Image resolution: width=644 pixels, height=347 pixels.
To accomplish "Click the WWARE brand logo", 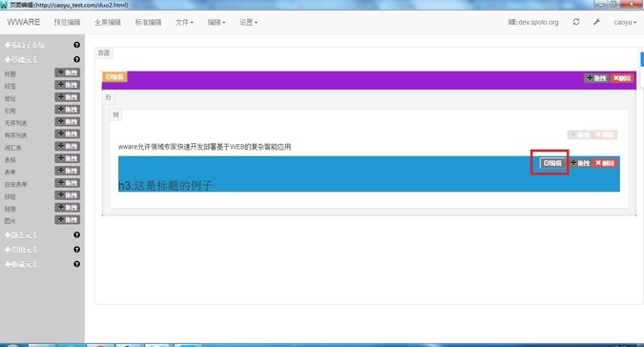I will pyautogui.click(x=24, y=22).
